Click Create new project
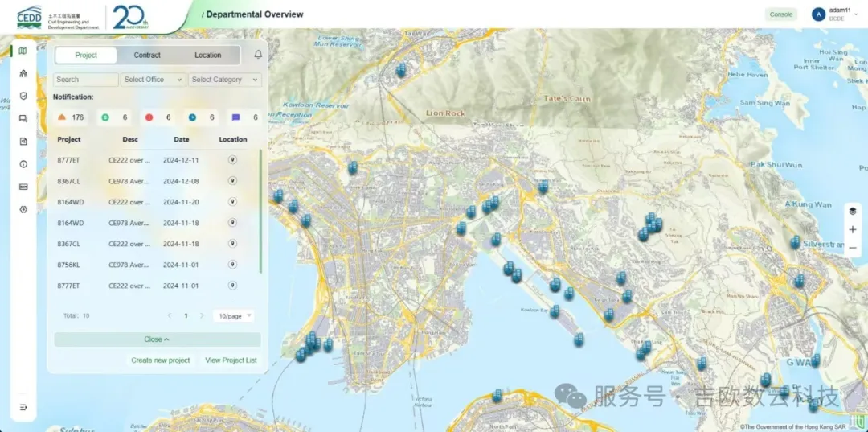 (x=161, y=360)
